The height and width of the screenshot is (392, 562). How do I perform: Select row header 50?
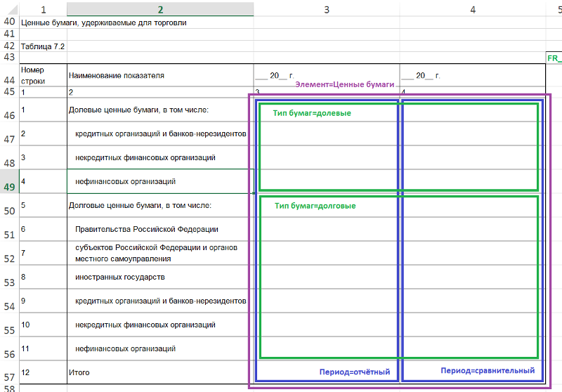9,205
